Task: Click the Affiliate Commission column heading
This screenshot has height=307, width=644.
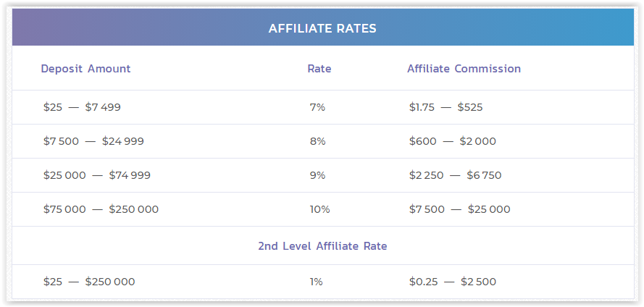Action: click(464, 69)
